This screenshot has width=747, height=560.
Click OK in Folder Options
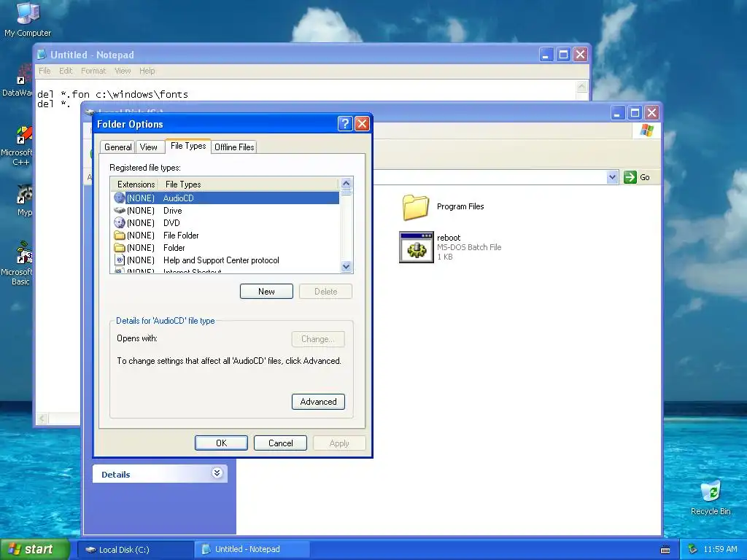(x=221, y=443)
